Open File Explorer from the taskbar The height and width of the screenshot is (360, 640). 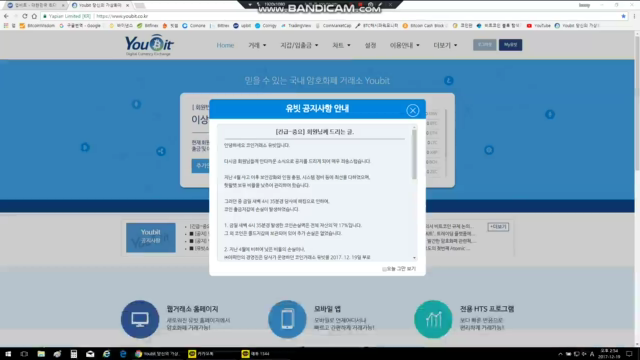pyautogui.click(x=41, y=353)
